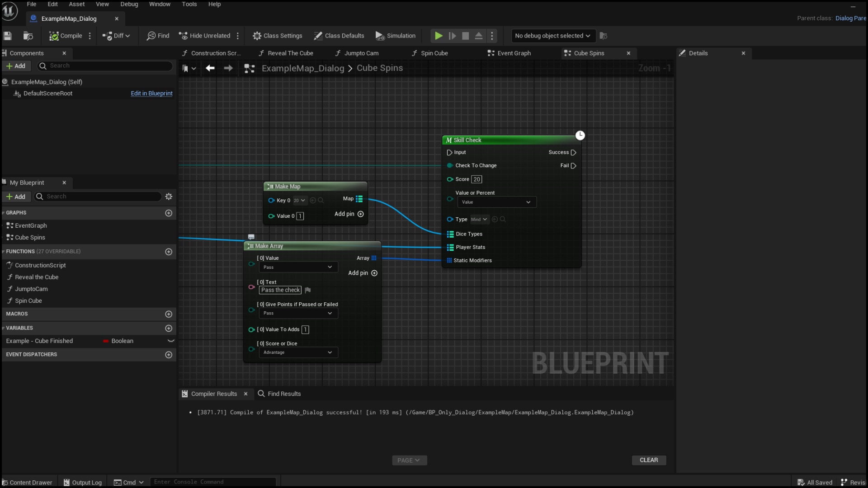Viewport: 868px width, 488px height.
Task: Open the Find tool in the blueprint
Action: click(x=157, y=36)
